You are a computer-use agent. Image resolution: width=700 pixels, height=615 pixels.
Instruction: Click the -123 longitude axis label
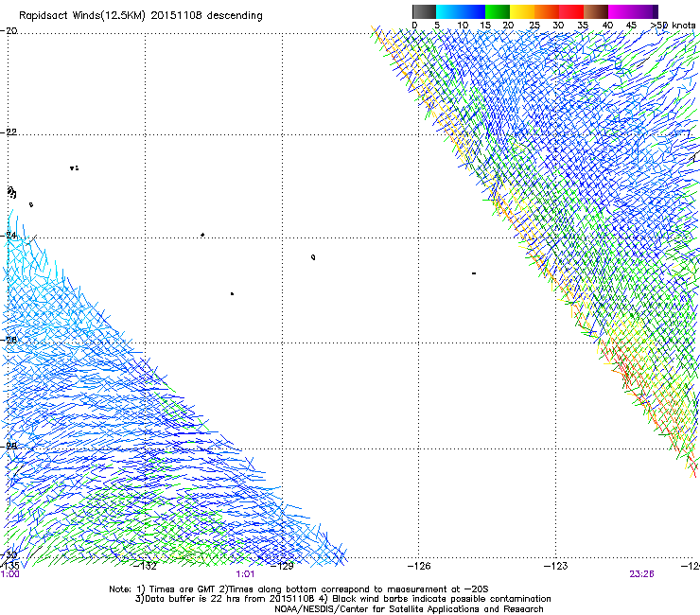click(x=556, y=566)
